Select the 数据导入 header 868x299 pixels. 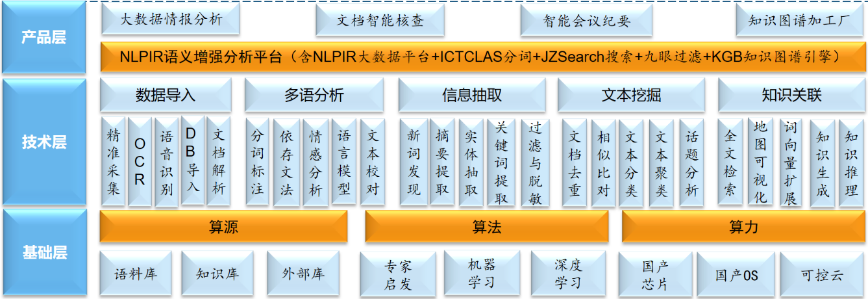[165, 96]
